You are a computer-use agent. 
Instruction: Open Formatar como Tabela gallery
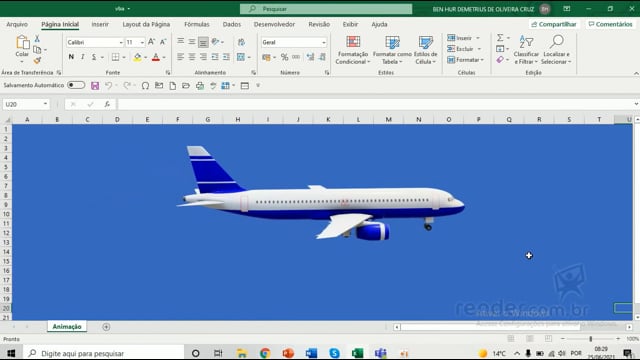(x=392, y=50)
